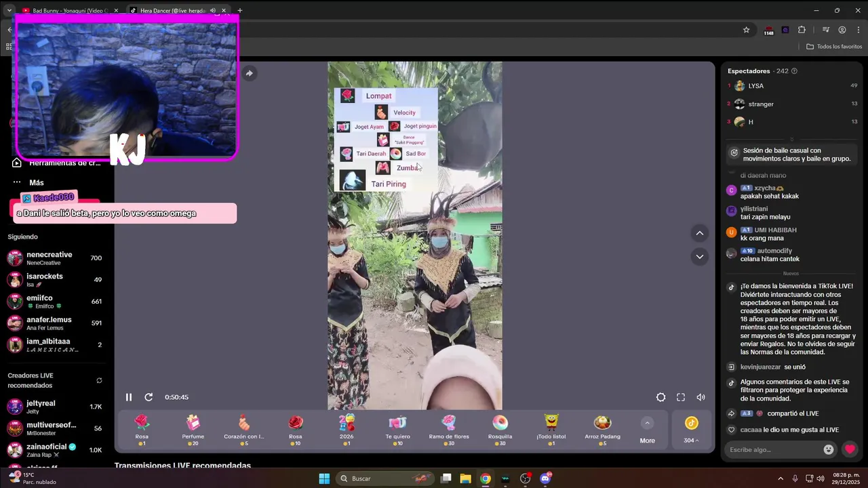
Task: Open Discord from the taskbar
Action: coord(545,479)
